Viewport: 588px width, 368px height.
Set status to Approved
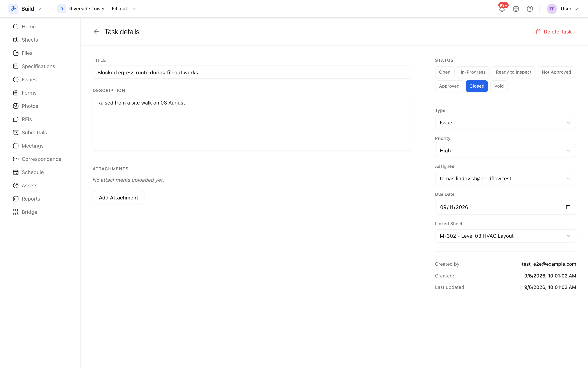(449, 86)
